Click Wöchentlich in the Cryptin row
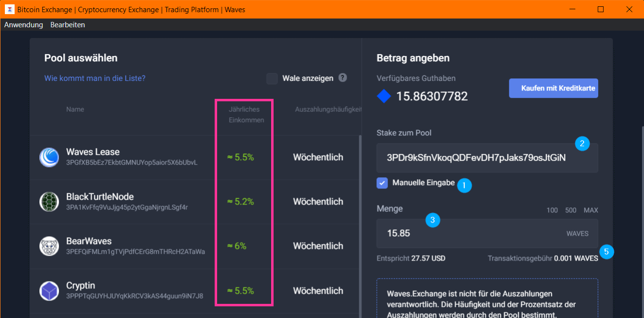Image resolution: width=644 pixels, height=318 pixels. (x=318, y=291)
